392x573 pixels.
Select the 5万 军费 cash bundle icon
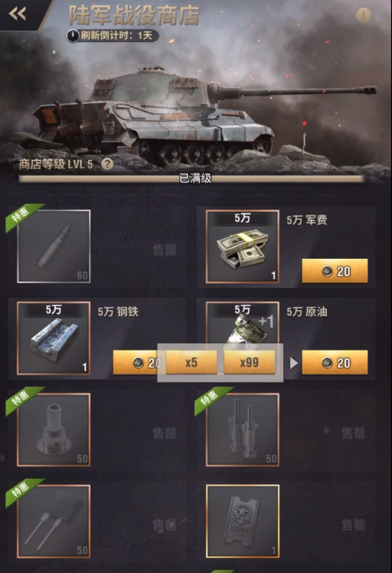coord(243,246)
